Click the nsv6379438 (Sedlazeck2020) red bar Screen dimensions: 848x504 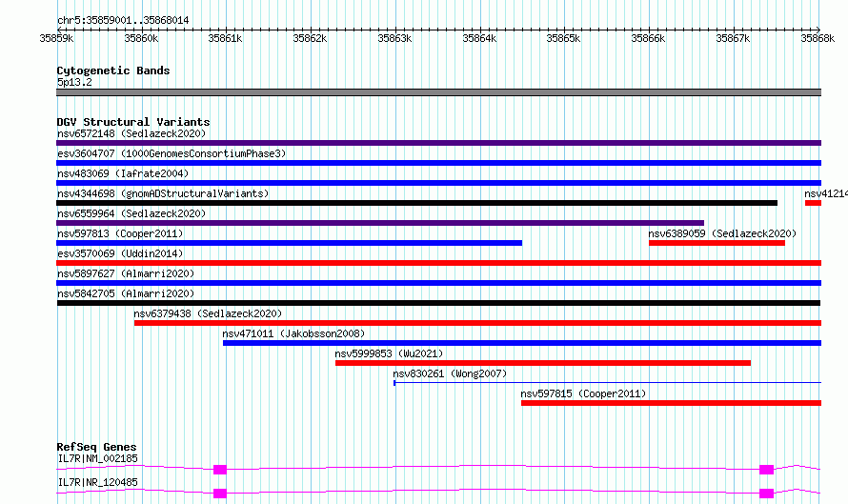coord(477,323)
